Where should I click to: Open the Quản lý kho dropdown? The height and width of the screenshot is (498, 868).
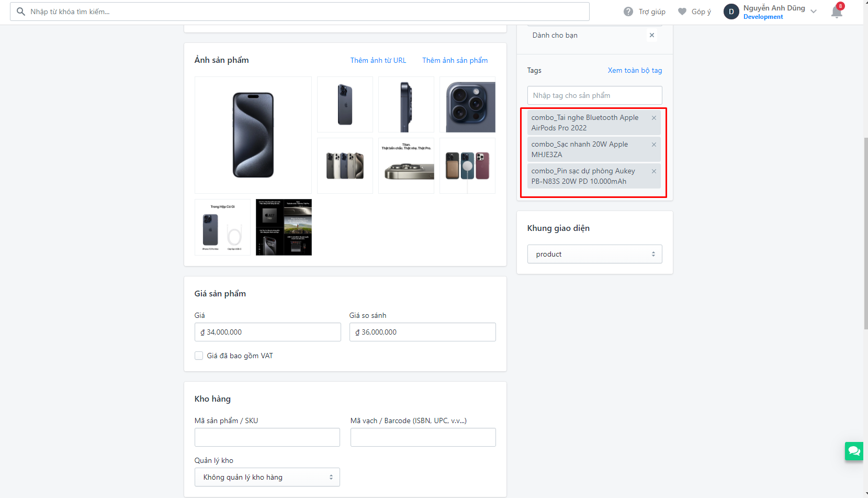tap(267, 477)
